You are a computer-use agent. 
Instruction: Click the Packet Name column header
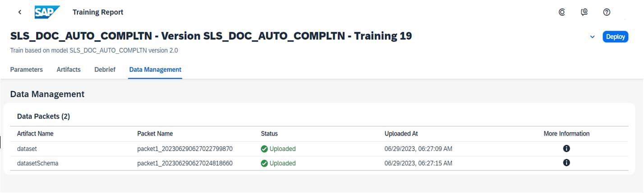click(155, 133)
